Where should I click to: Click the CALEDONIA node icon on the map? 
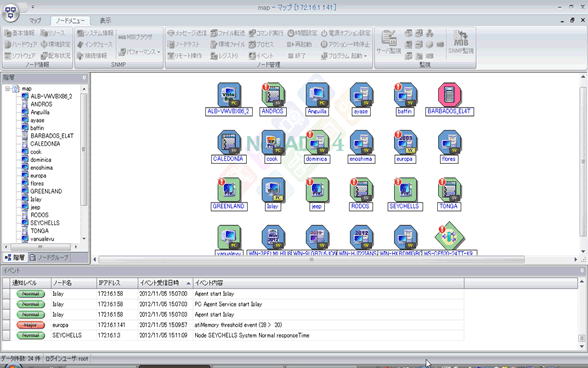(229, 143)
